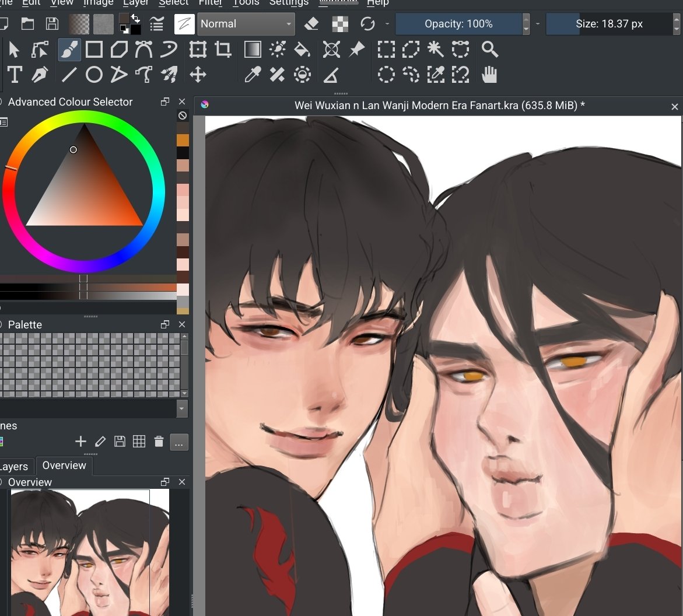
Task: Select the Polygonal selection tool
Action: [411, 50]
